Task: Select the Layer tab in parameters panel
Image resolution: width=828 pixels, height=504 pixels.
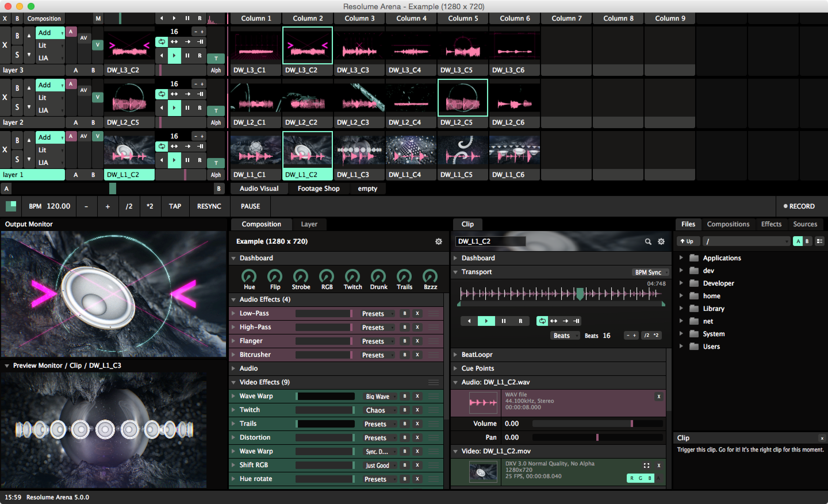Action: click(310, 224)
